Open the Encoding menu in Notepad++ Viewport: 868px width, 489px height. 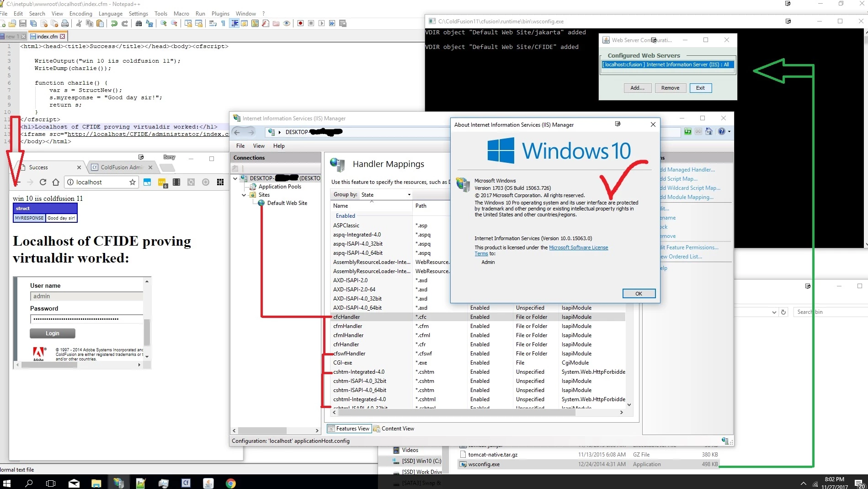(80, 14)
